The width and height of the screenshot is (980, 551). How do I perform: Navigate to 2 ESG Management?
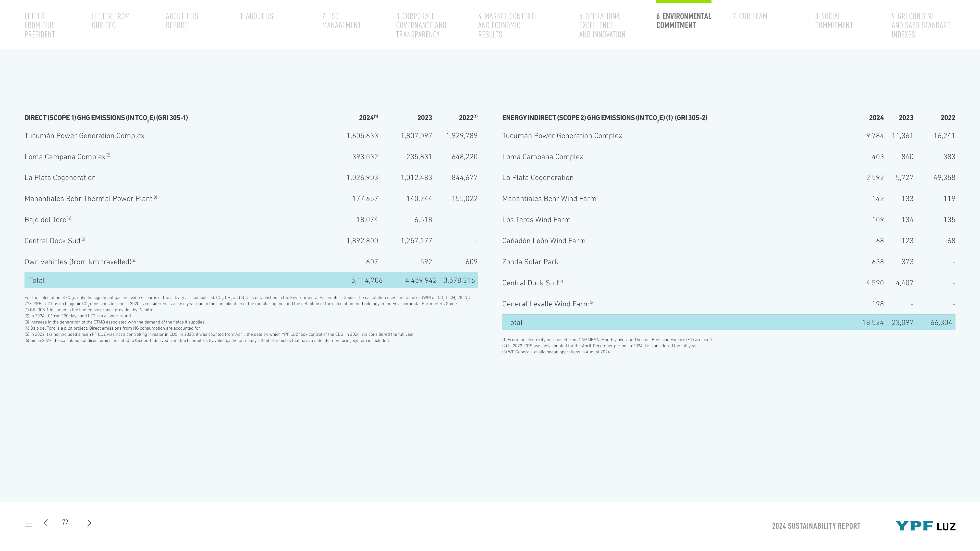tap(341, 21)
